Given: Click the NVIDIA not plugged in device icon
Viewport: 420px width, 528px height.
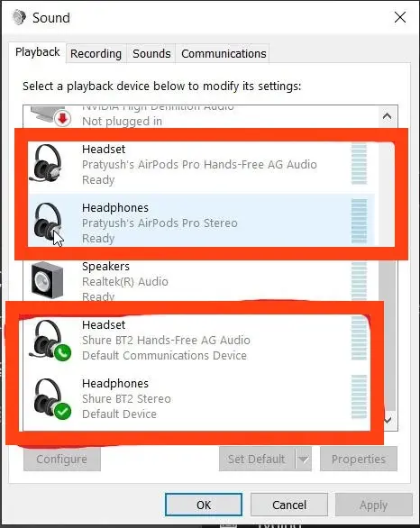Looking at the screenshot, I should tap(50, 116).
